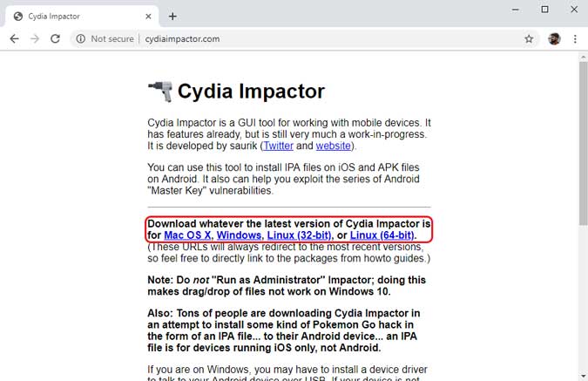
Task: Open the user profile avatar
Action: click(554, 39)
